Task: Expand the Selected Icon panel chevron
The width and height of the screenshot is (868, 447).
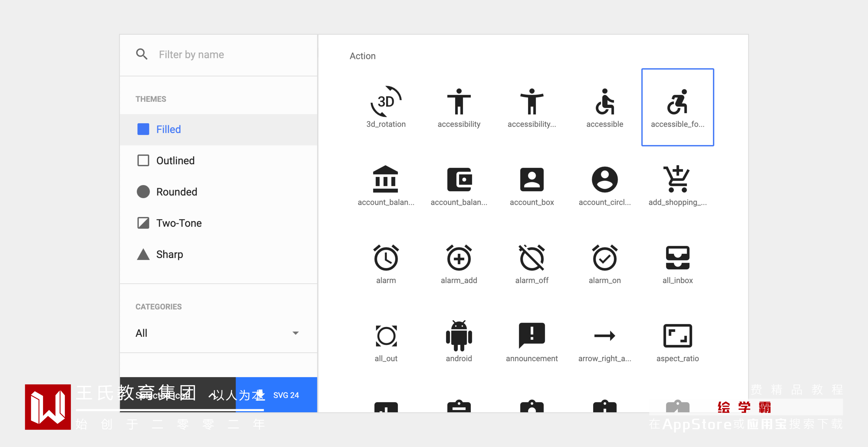Action: [x=213, y=395]
